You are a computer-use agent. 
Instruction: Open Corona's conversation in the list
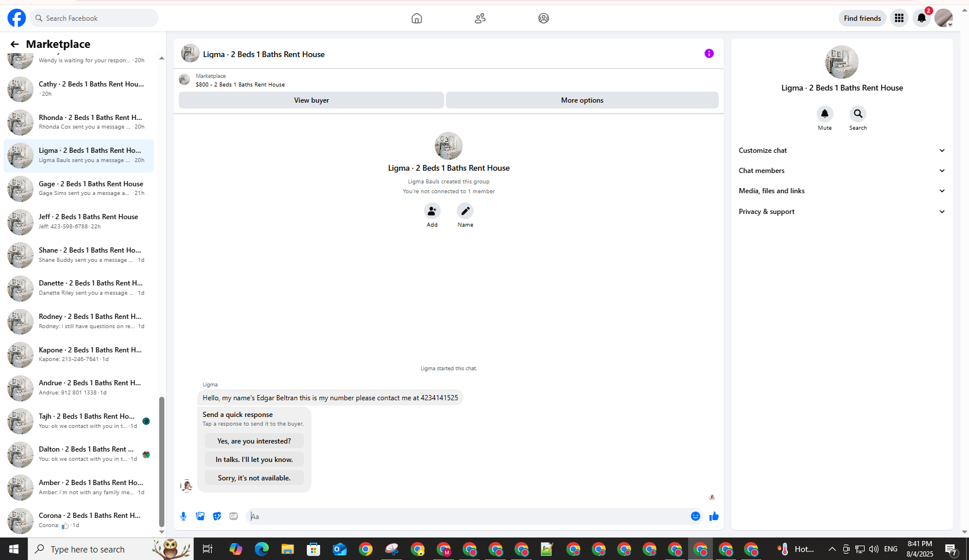point(79,520)
